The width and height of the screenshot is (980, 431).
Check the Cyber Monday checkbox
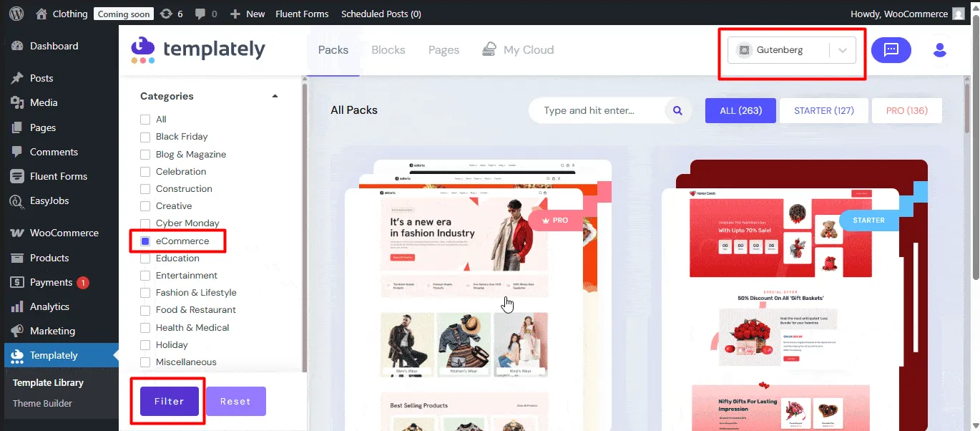click(145, 223)
